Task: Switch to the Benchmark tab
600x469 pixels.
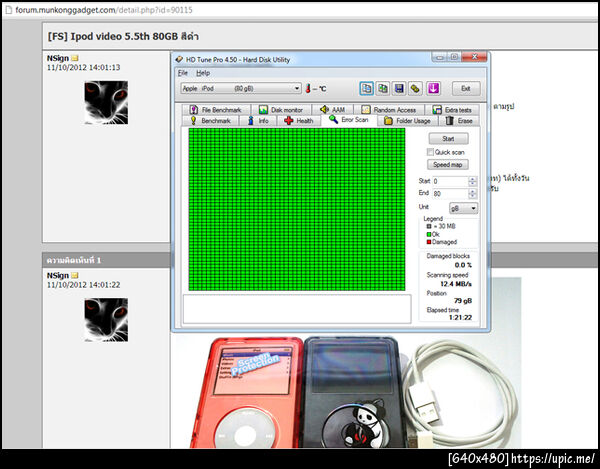Action: coord(210,121)
